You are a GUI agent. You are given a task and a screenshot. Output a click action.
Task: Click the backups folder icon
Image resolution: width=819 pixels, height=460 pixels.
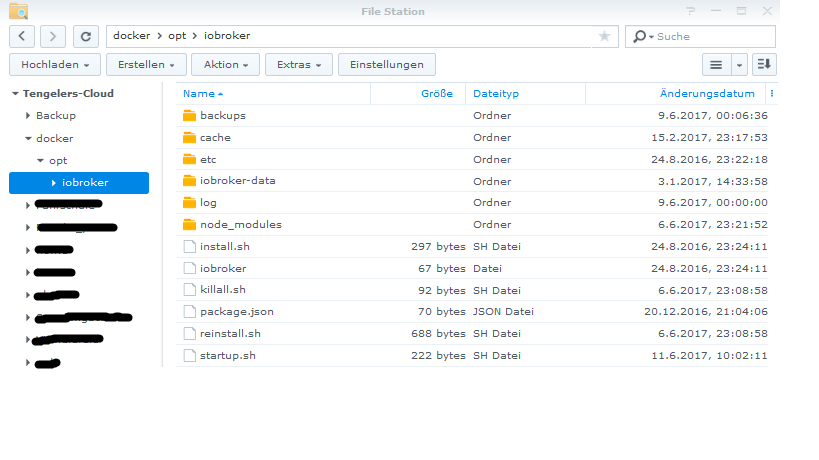(x=190, y=115)
